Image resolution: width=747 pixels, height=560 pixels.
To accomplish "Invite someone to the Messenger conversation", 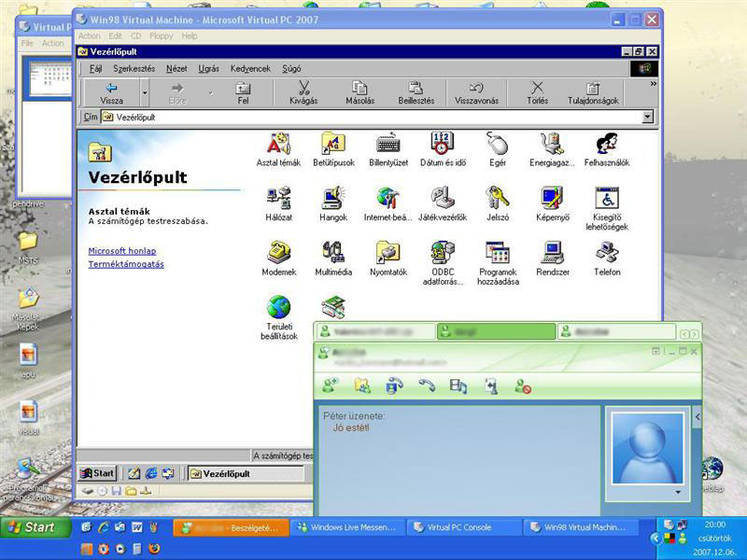I will [331, 385].
